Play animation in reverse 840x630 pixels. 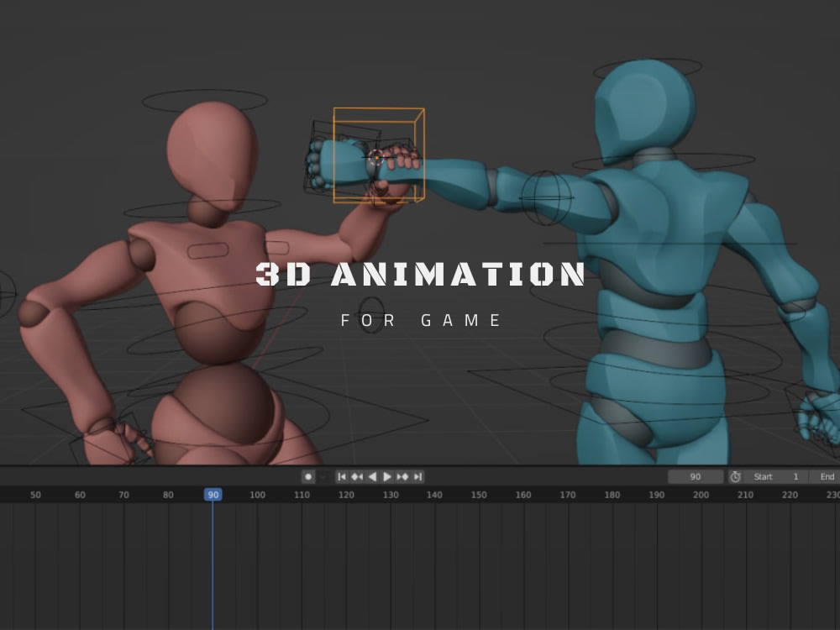click(x=372, y=476)
